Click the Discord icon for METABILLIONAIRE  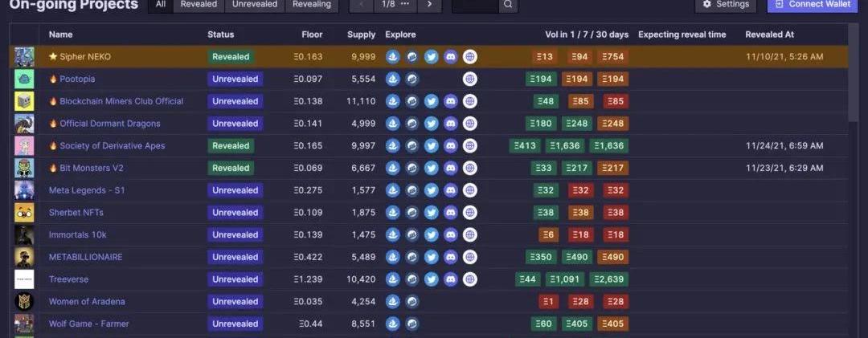point(450,257)
